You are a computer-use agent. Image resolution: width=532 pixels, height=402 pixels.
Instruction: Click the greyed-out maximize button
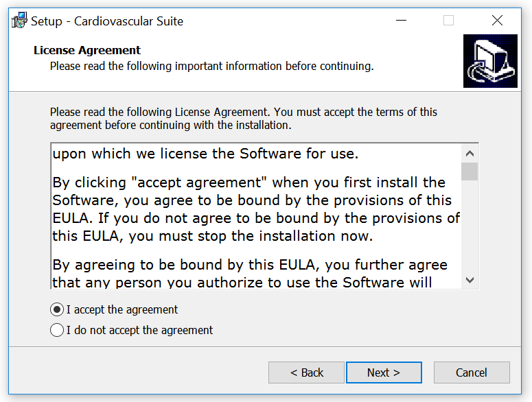pyautogui.click(x=448, y=21)
